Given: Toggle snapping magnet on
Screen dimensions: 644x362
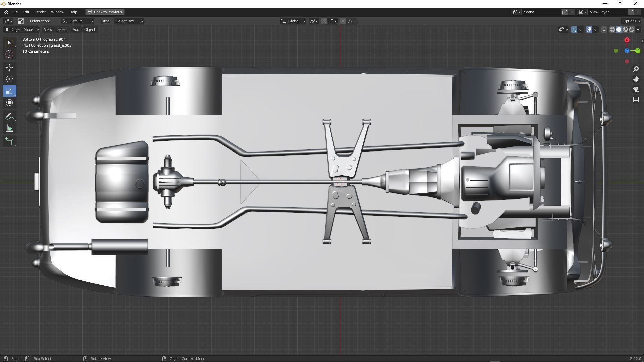Looking at the screenshot, I should [x=324, y=21].
